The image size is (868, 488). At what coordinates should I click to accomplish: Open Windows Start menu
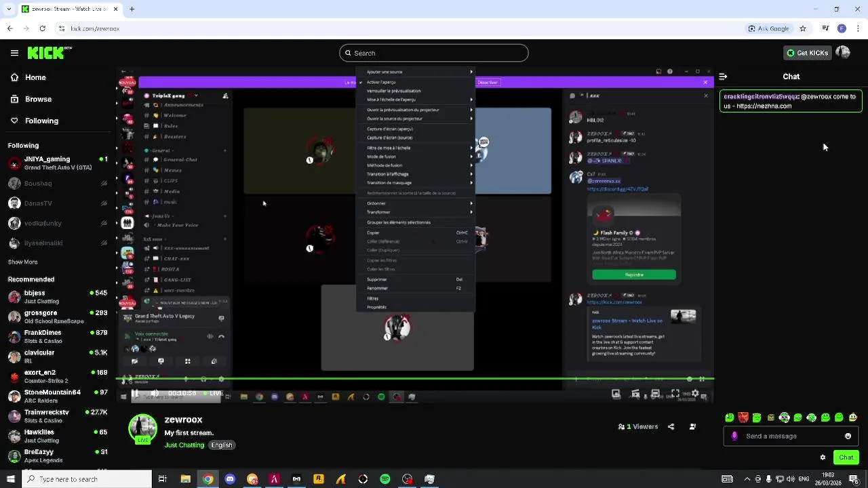10,479
